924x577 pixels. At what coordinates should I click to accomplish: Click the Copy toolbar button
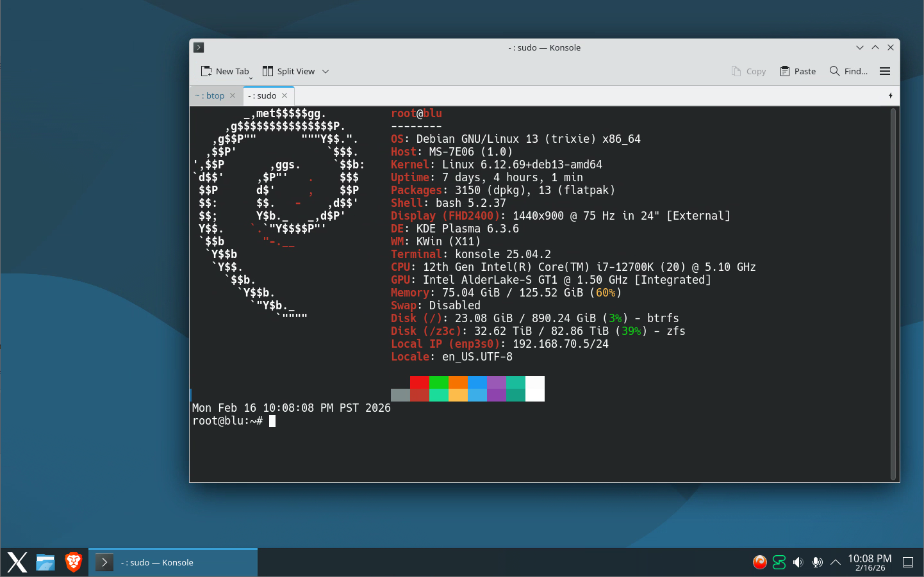(748, 71)
